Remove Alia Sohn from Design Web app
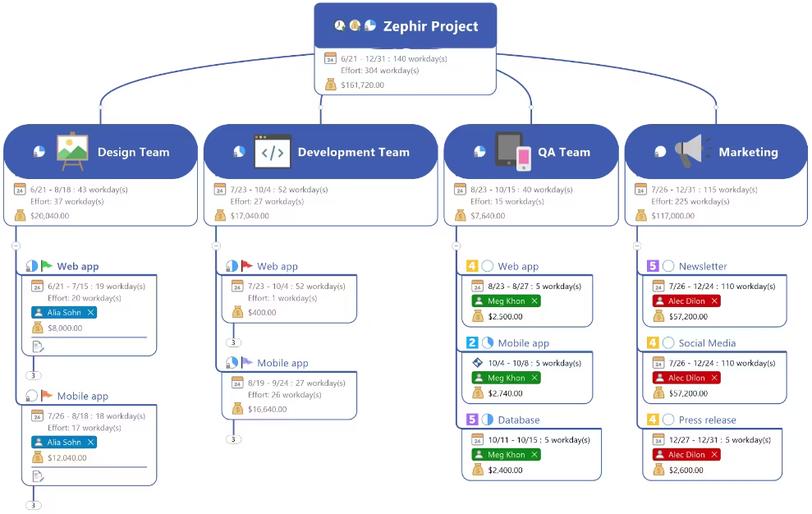 pyautogui.click(x=90, y=313)
